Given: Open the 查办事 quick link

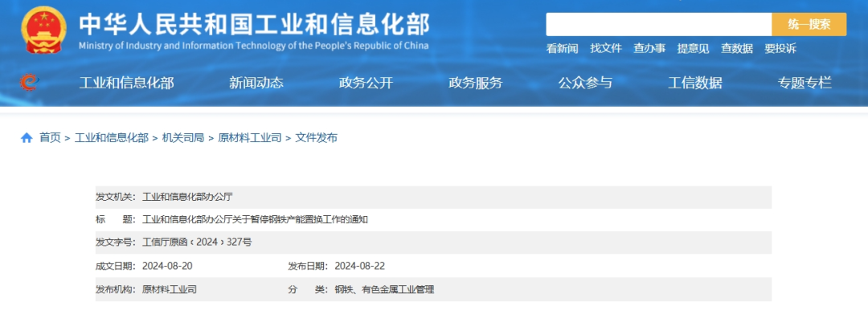Looking at the screenshot, I should [649, 49].
